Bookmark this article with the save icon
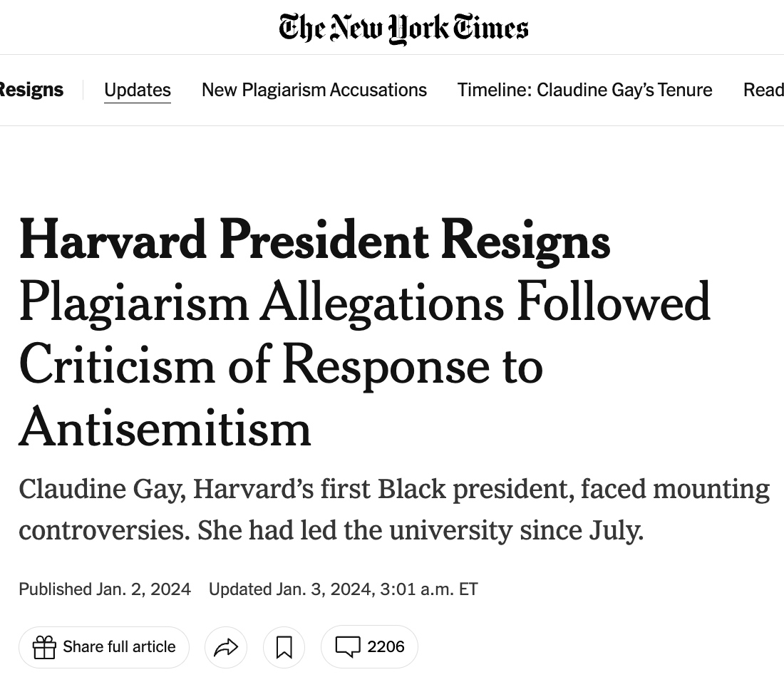 click(x=284, y=647)
